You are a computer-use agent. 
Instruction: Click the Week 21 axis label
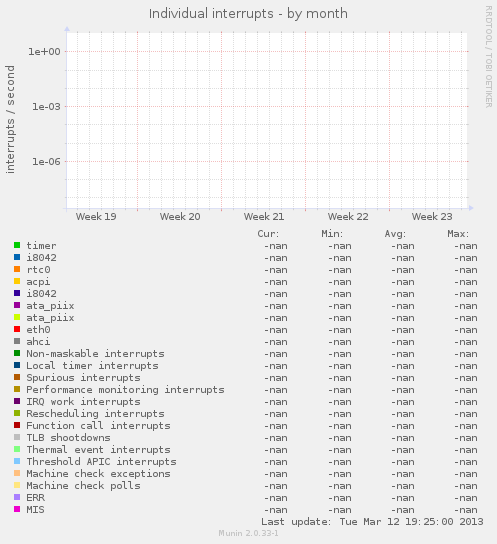[264, 217]
